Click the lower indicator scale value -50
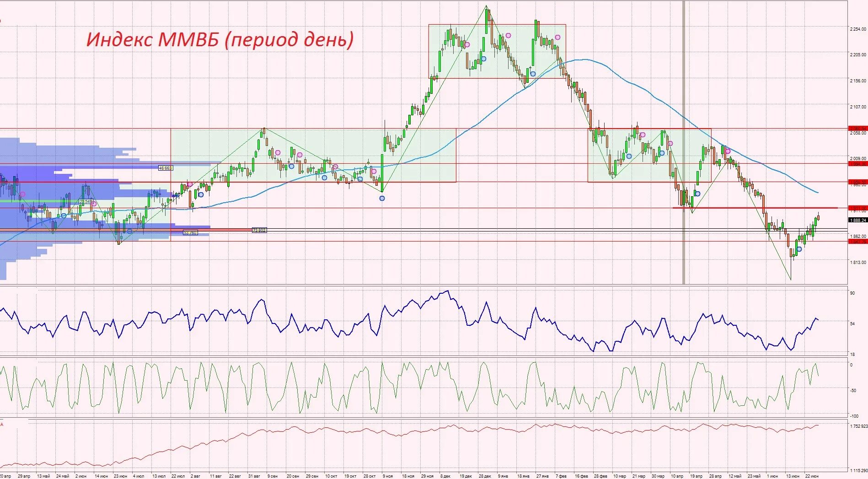The height and width of the screenshot is (479, 868). (x=853, y=390)
